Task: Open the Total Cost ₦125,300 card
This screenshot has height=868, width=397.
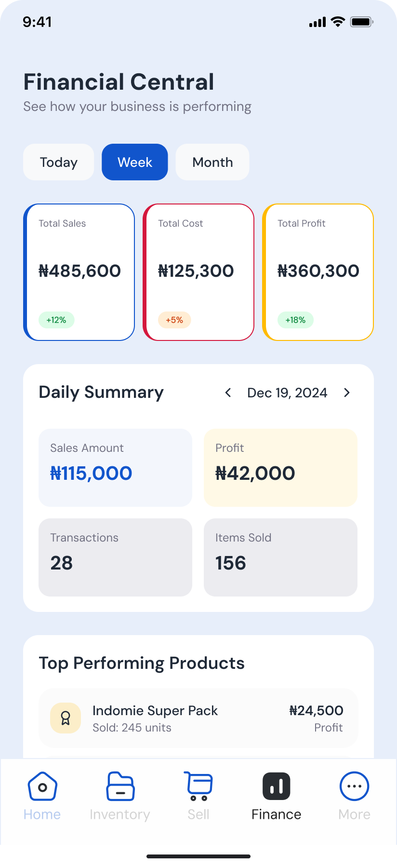Action: pyautogui.click(x=198, y=272)
